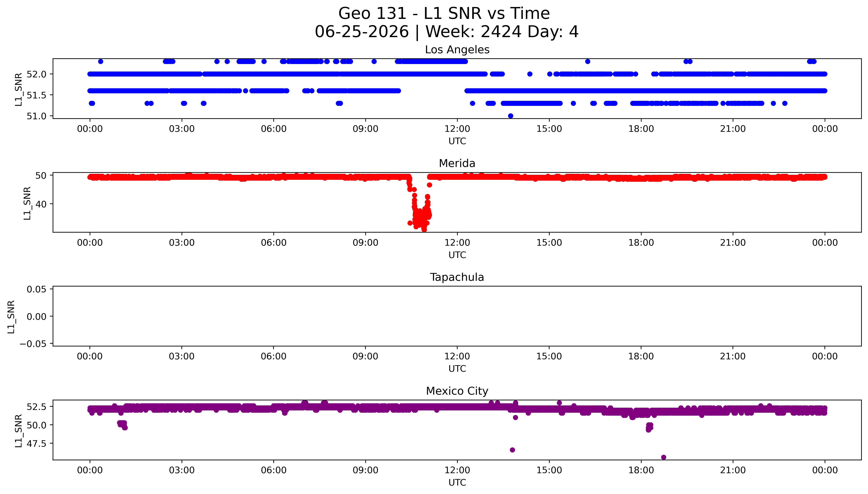Click the 12:00 tick label under Los Angeles plot

coord(457,129)
